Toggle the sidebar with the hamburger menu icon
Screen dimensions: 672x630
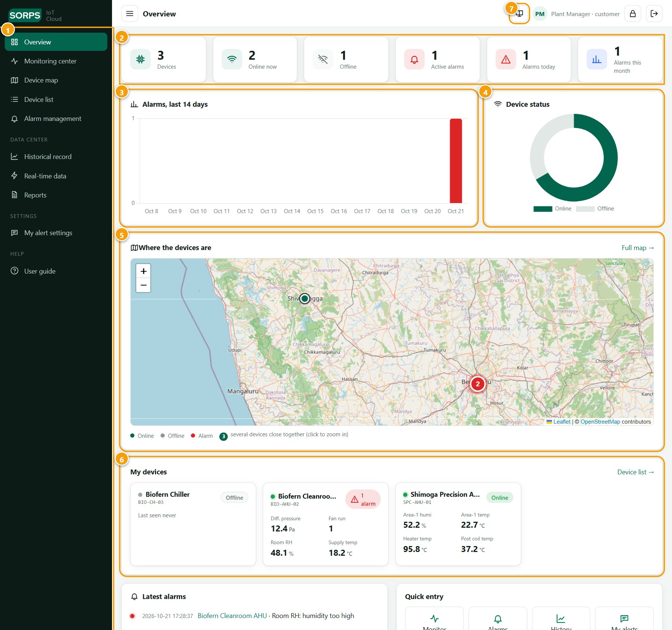pyautogui.click(x=130, y=14)
